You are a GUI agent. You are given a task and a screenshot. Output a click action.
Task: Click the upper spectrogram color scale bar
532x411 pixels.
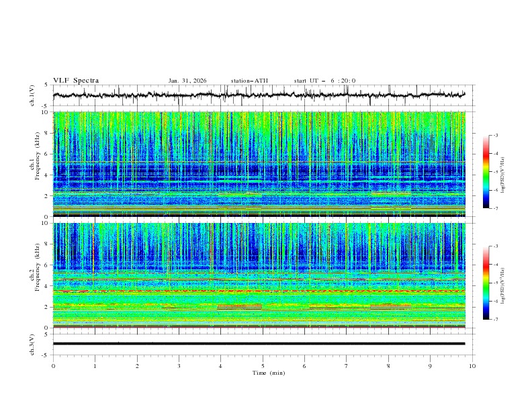tap(486, 172)
